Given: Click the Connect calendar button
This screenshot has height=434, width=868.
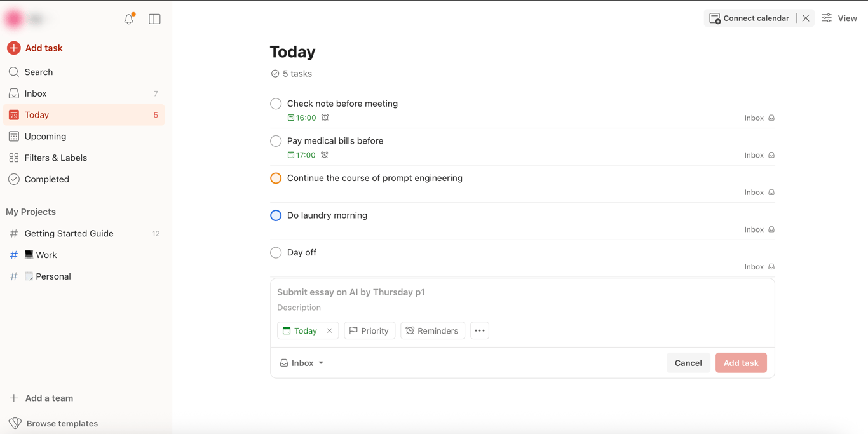Looking at the screenshot, I should pyautogui.click(x=750, y=18).
